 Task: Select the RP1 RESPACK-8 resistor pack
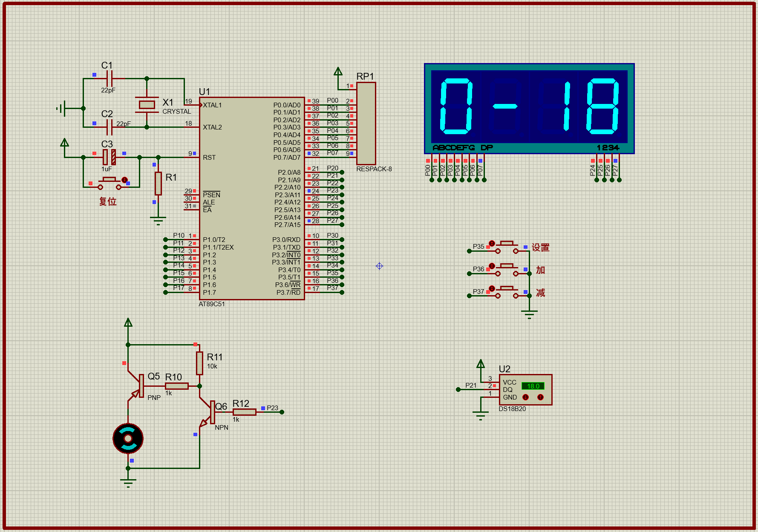(x=366, y=123)
